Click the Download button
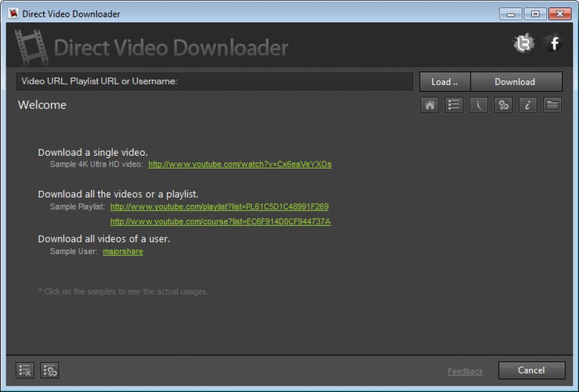The height and width of the screenshot is (392, 579). pyautogui.click(x=516, y=82)
